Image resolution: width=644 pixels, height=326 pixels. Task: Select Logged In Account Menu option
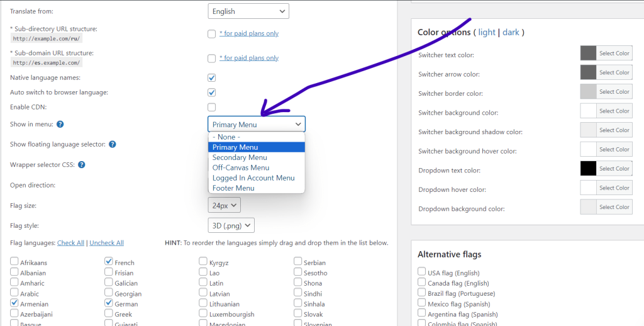coord(257,178)
